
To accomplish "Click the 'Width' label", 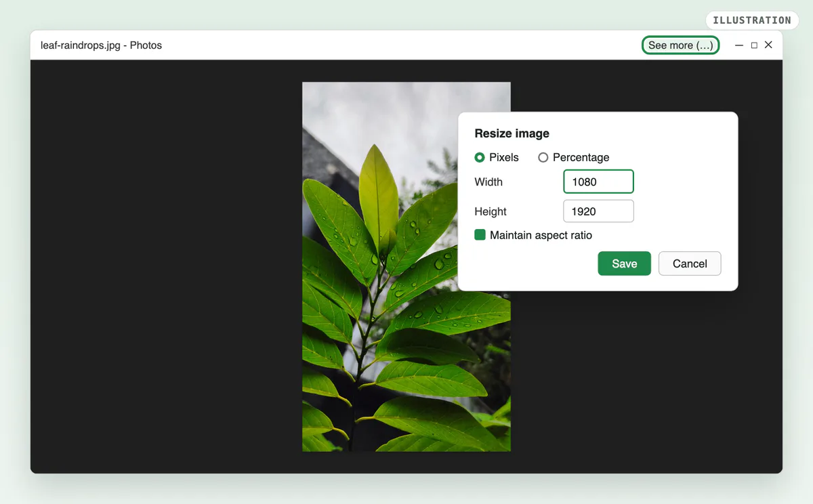I will [488, 182].
